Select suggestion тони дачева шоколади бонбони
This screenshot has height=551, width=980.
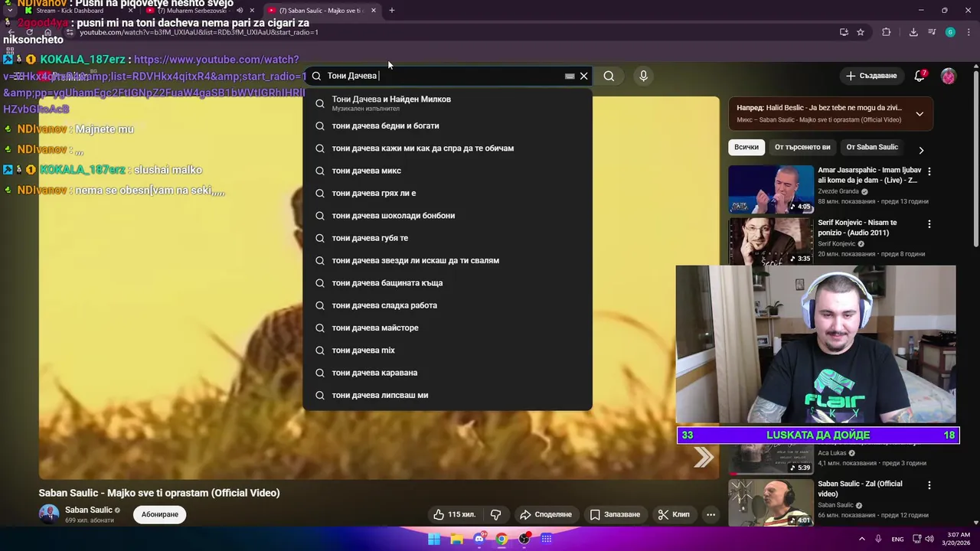pos(447,216)
